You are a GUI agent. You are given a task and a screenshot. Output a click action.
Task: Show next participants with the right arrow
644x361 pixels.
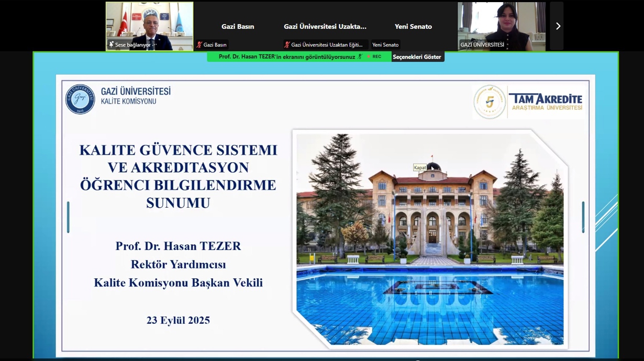click(x=557, y=26)
